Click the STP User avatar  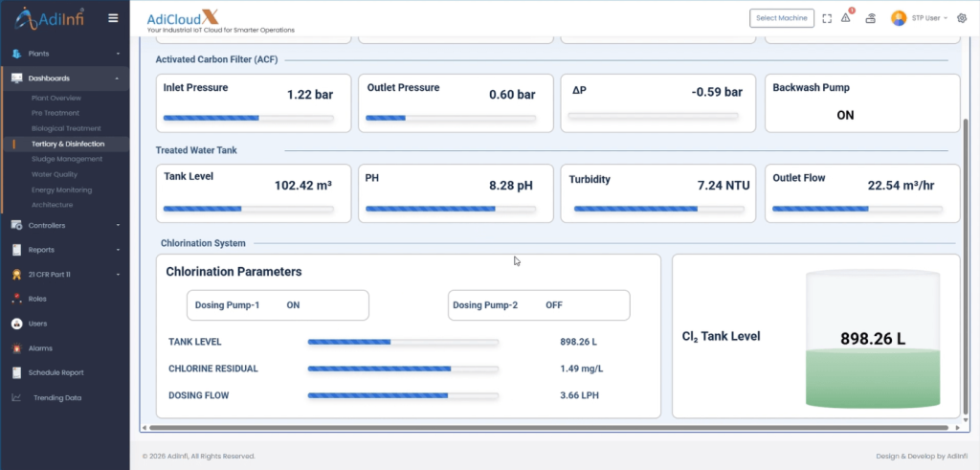pos(899,18)
